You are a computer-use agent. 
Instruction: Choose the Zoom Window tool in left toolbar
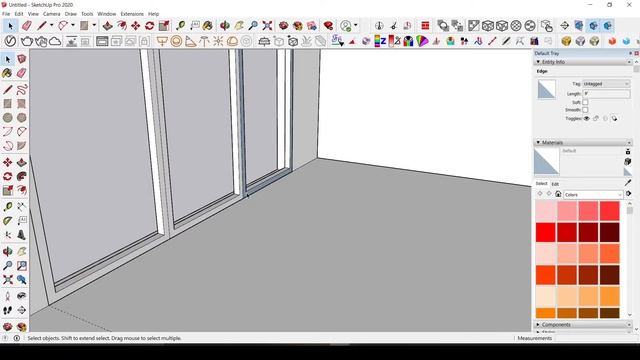tap(22, 266)
